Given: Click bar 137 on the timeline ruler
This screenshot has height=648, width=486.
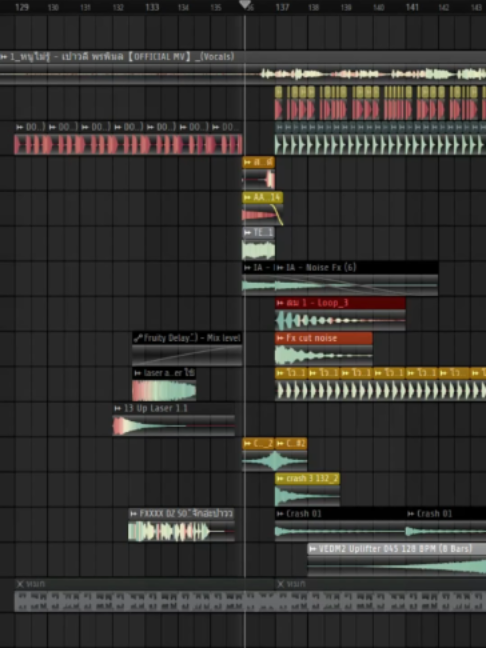Looking at the screenshot, I should 282,7.
